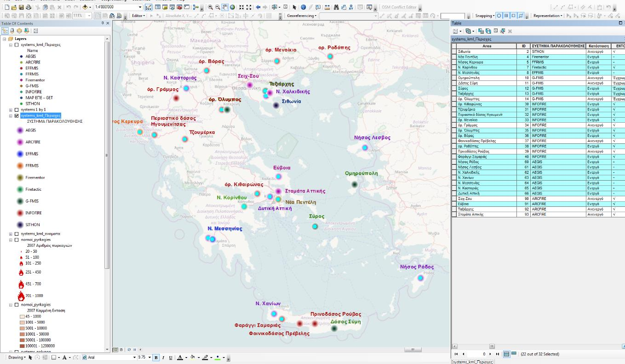
Task: Click the Νήσος Ρόδος label on map
Action: coord(417,267)
